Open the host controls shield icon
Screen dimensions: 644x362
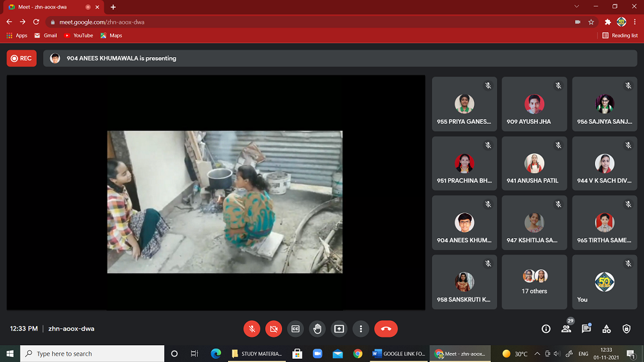[x=627, y=329]
